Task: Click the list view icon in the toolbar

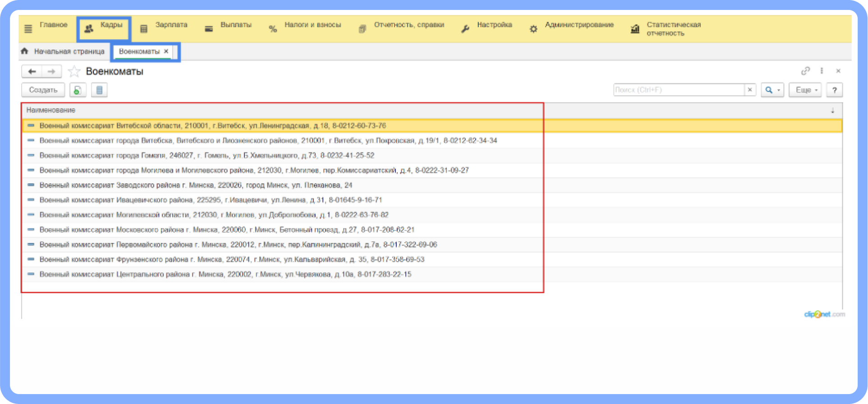Action: pos(99,90)
